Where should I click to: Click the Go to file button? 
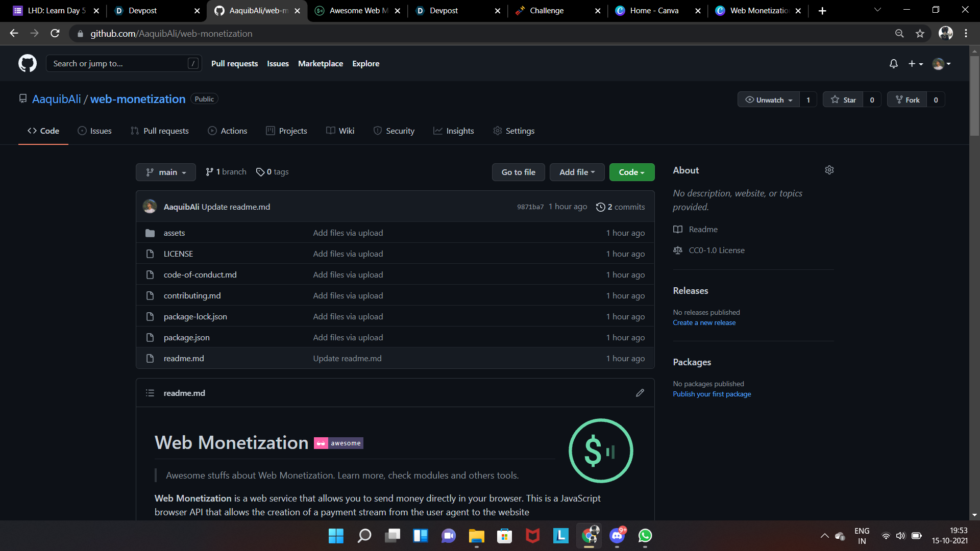point(518,172)
